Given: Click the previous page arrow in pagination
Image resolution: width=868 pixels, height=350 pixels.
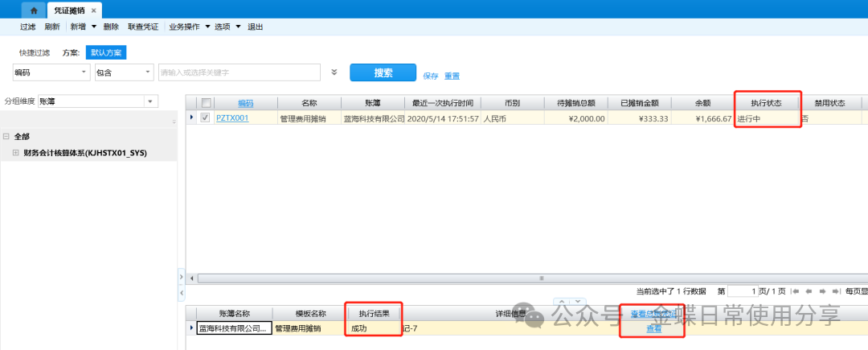Looking at the screenshot, I should click(x=810, y=290).
